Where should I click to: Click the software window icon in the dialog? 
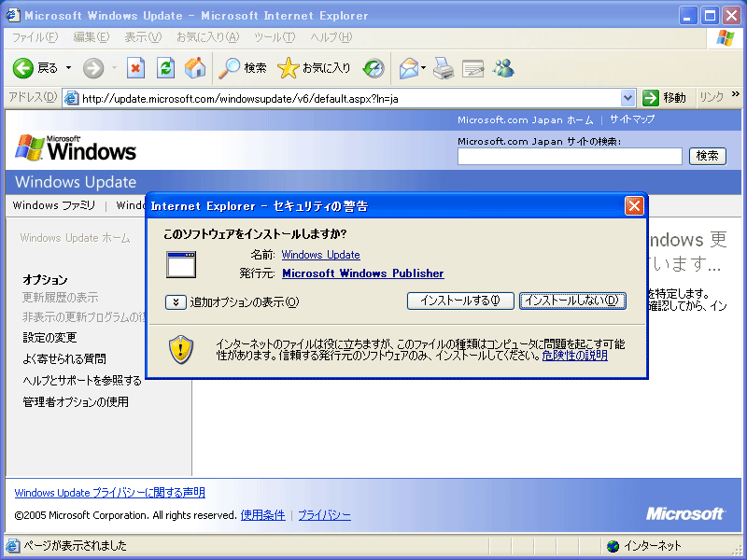click(x=181, y=265)
